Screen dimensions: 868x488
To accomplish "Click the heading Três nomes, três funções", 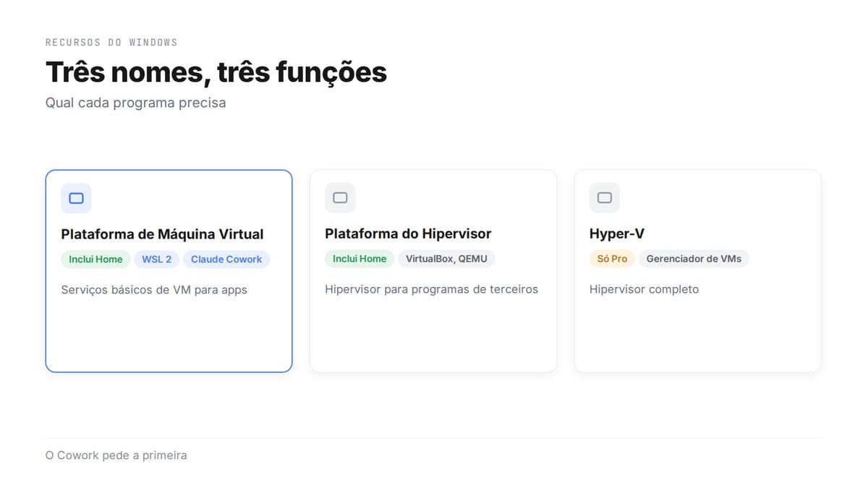I will point(216,72).
